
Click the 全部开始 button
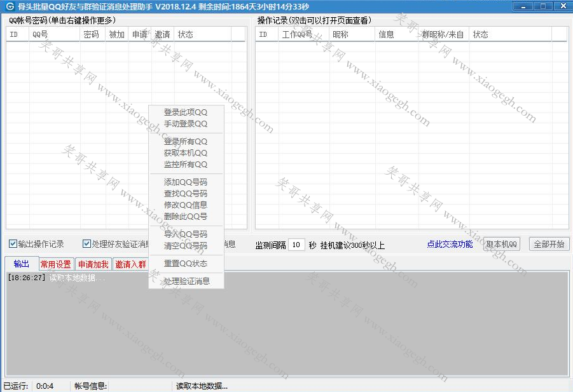549,244
